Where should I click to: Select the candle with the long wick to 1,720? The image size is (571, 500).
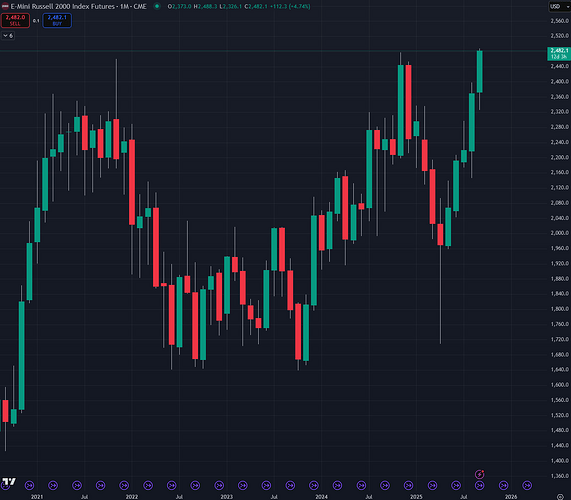440,235
